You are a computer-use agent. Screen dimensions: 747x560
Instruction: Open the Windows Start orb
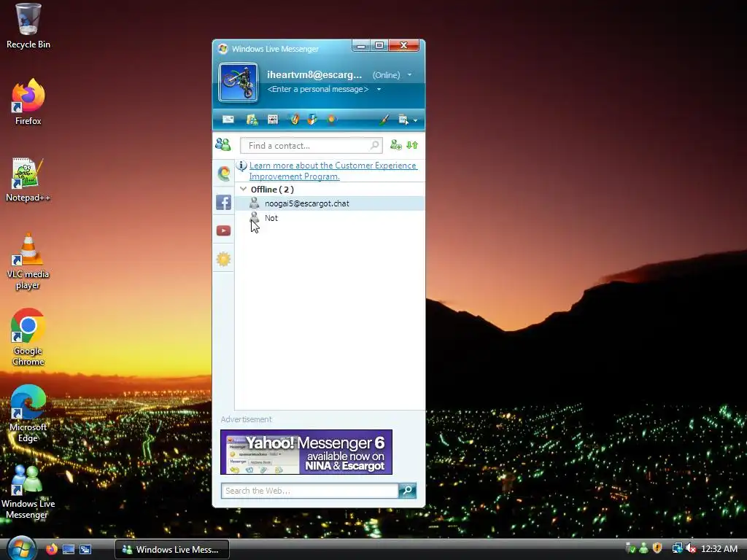[x=21, y=548]
